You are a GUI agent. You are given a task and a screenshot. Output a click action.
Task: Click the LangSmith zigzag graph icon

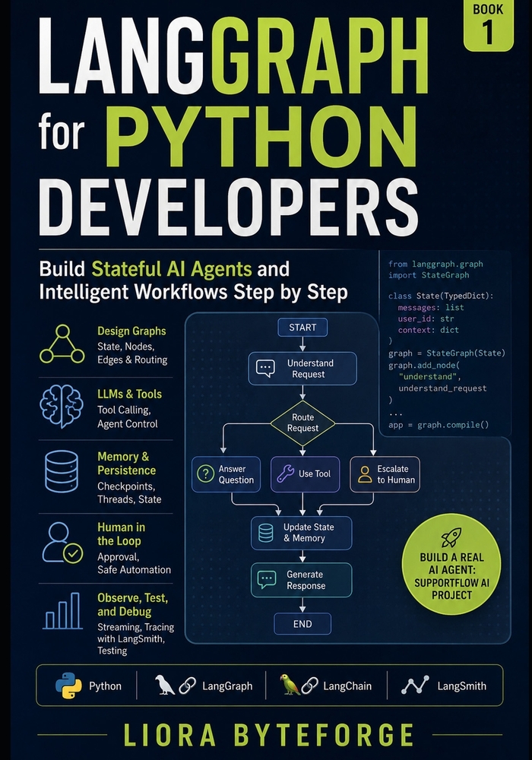click(x=415, y=686)
